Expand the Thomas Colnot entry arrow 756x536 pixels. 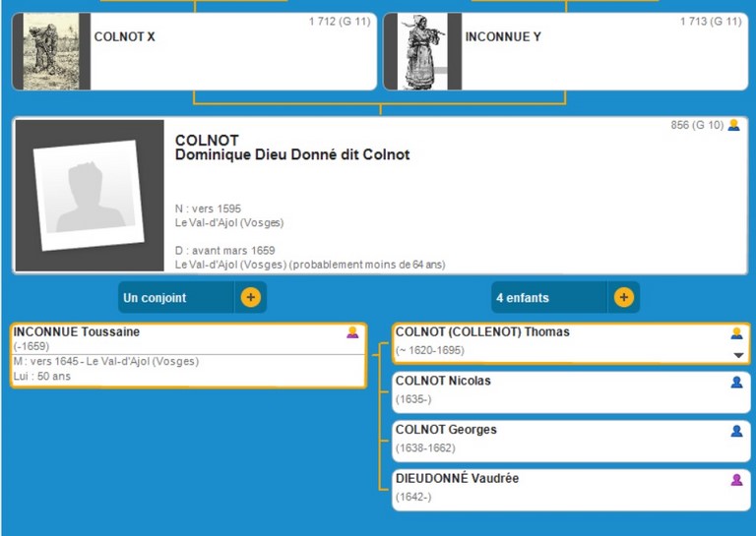737,355
